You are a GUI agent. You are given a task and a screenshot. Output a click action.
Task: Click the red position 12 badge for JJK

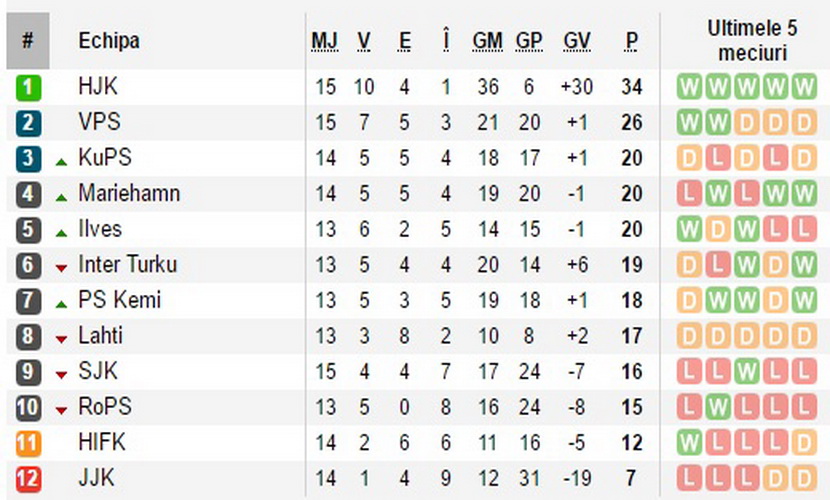28,479
